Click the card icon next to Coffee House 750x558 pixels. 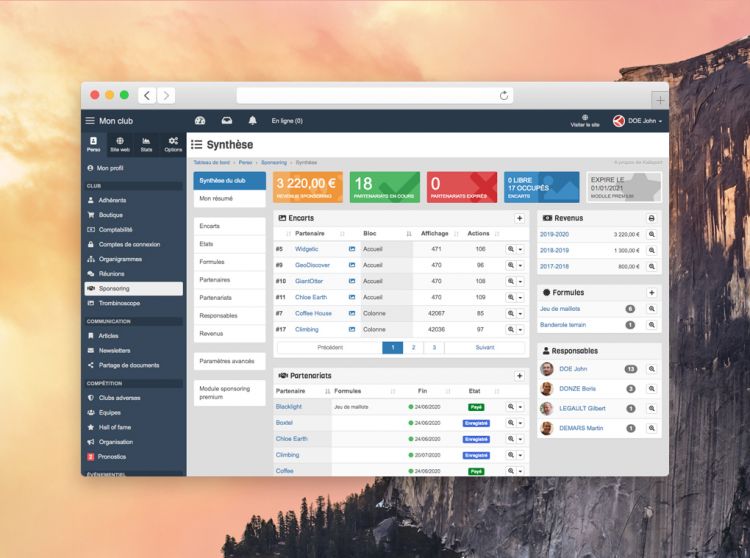pyautogui.click(x=352, y=313)
